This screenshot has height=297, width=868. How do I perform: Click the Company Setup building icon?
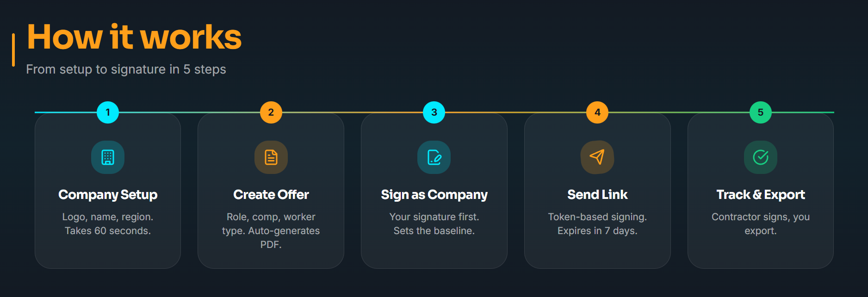point(108,157)
